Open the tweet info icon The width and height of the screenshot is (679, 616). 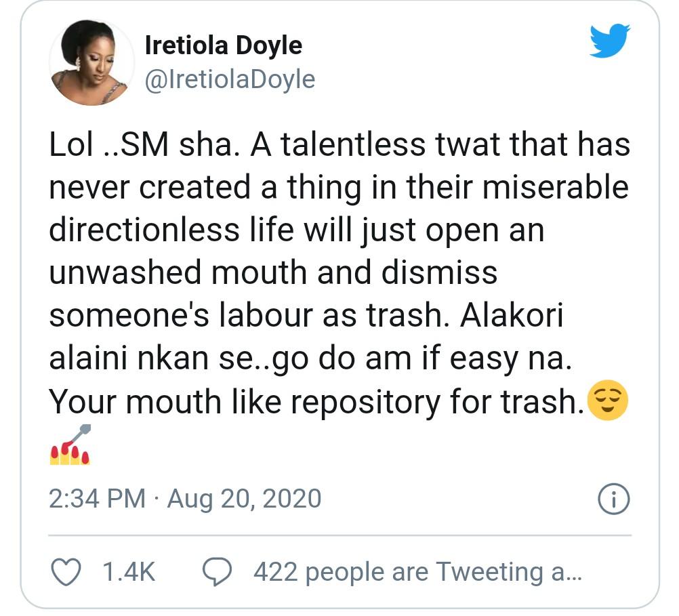pos(615,500)
